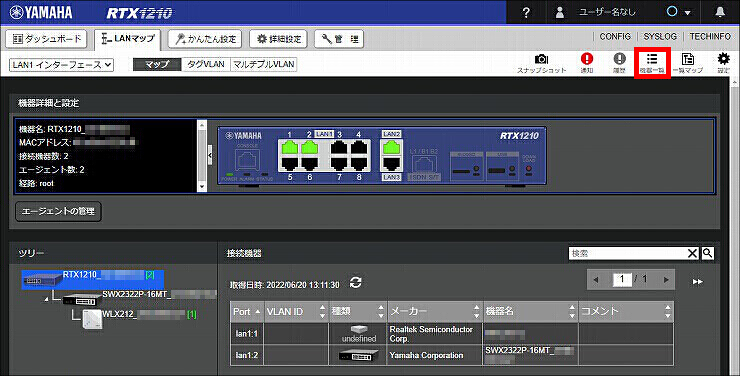The width and height of the screenshot is (740, 376).
Task: Click the search magnifier icon
Action: pos(707,253)
